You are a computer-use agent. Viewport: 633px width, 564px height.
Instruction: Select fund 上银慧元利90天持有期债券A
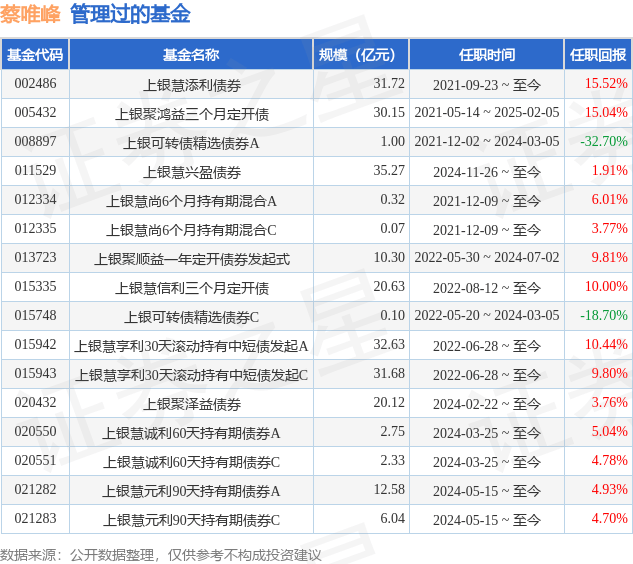pyautogui.click(x=191, y=491)
